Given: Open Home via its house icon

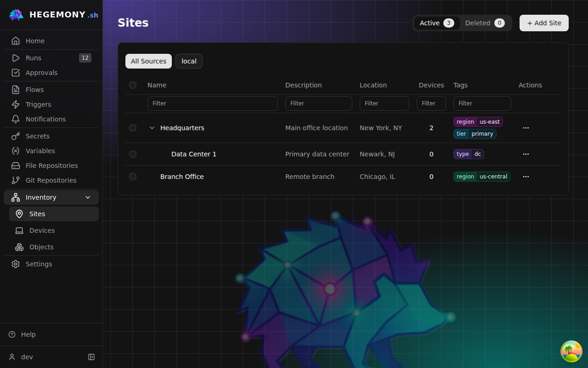Looking at the screenshot, I should [16, 41].
